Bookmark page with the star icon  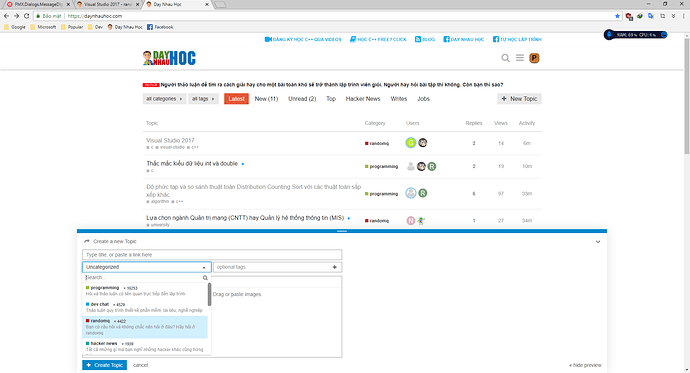pyautogui.click(x=617, y=16)
